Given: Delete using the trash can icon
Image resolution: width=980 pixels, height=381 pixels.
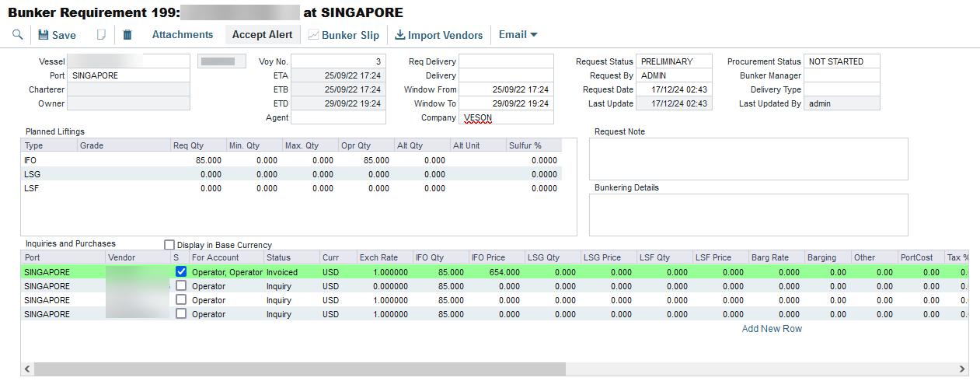Looking at the screenshot, I should (x=127, y=35).
